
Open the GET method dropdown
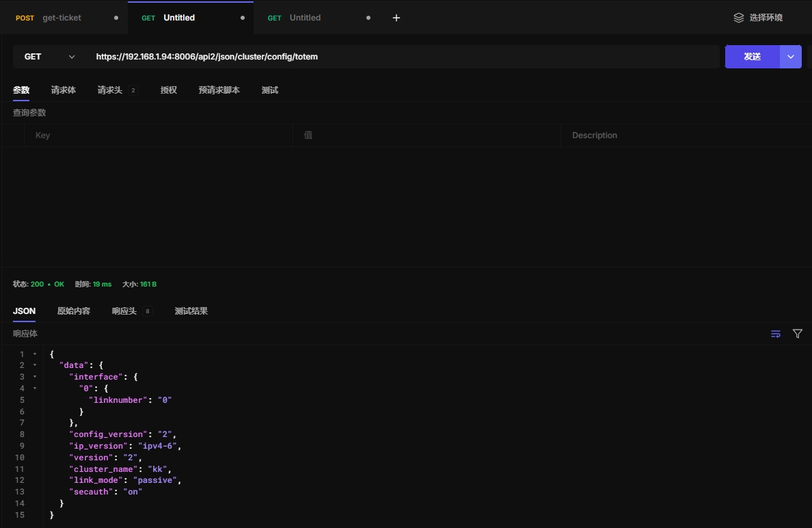pos(49,57)
